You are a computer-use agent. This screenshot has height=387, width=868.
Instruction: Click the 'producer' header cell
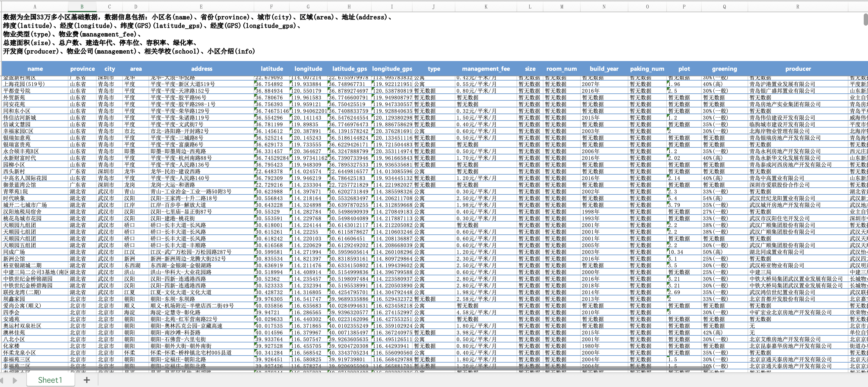click(x=798, y=69)
